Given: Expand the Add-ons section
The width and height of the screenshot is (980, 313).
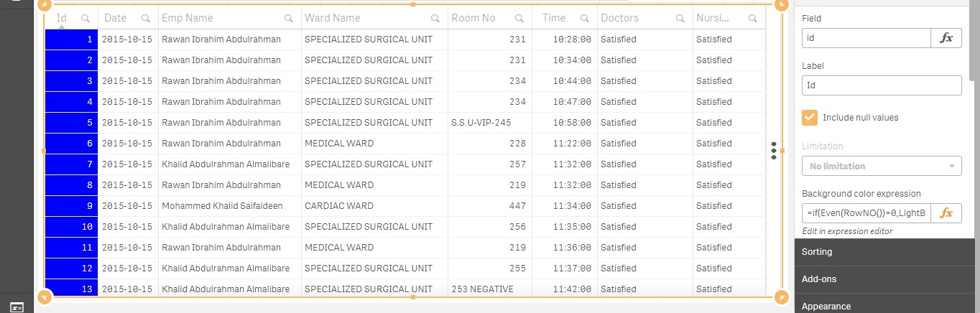Looking at the screenshot, I should 884,279.
